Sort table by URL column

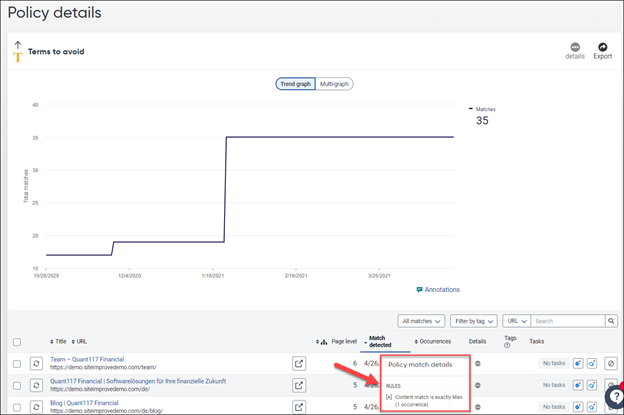coord(79,341)
